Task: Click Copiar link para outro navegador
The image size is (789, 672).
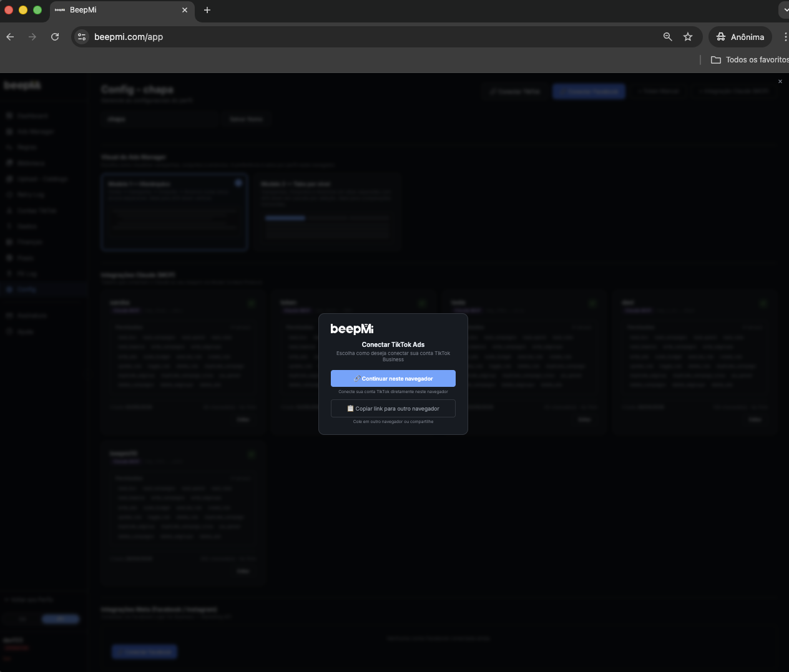Action: pos(393,409)
